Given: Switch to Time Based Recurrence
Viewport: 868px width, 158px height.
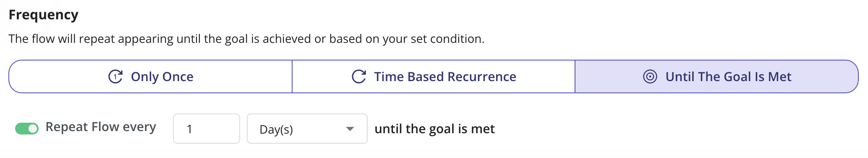Looking at the screenshot, I should pos(434,76).
